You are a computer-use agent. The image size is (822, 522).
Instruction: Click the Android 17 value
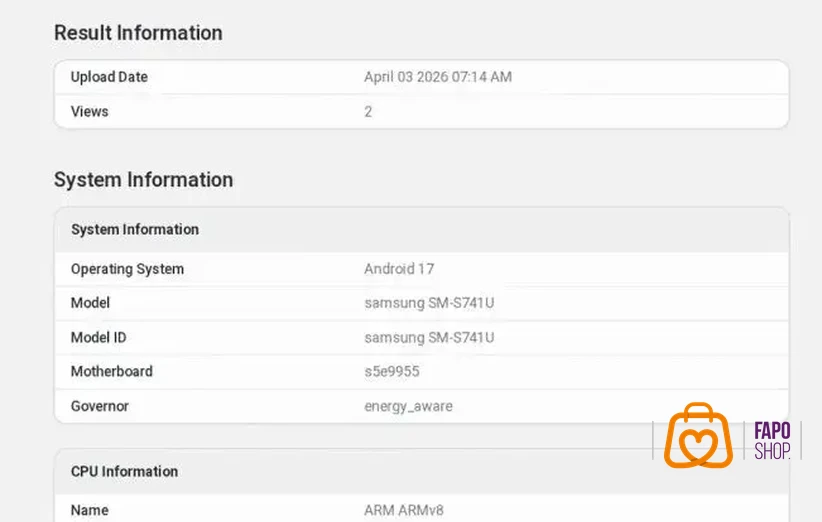399,269
